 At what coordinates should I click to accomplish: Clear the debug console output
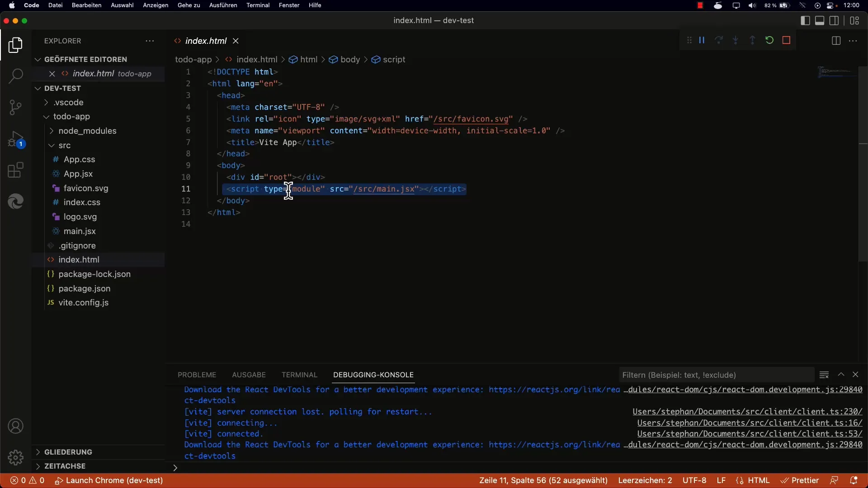pos(824,375)
